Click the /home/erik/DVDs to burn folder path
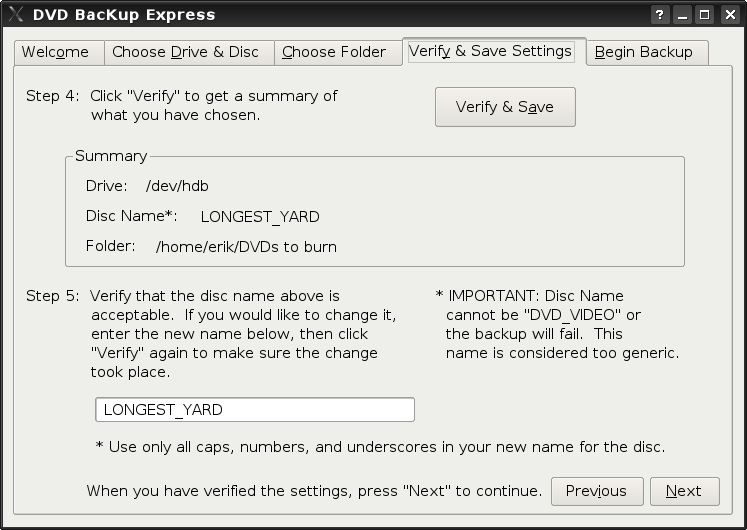The width and height of the screenshot is (747, 530). pos(246,247)
